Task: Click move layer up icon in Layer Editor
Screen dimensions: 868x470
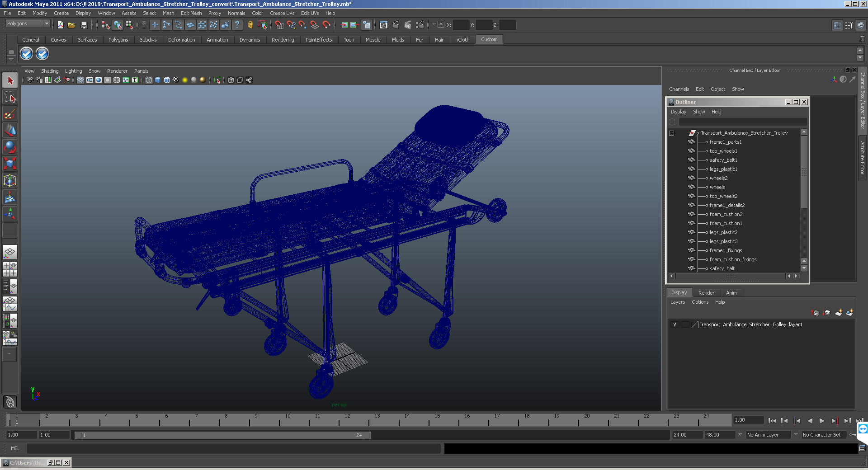Action: pos(816,313)
